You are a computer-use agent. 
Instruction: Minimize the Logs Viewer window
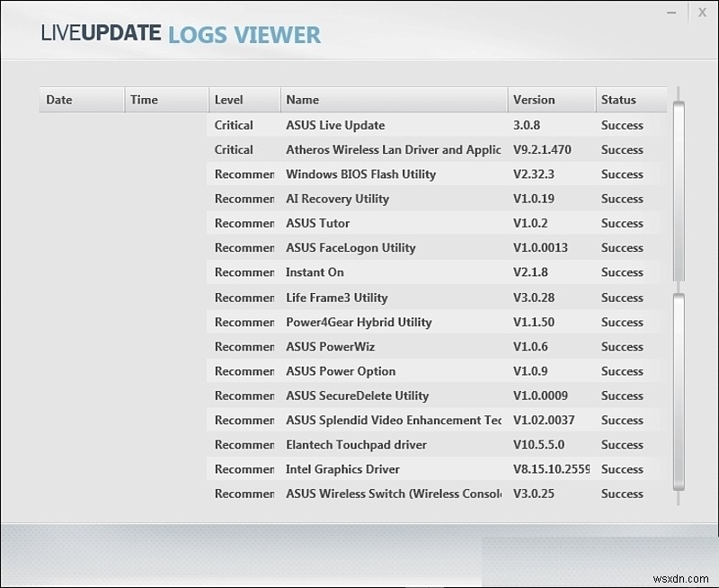click(x=671, y=13)
